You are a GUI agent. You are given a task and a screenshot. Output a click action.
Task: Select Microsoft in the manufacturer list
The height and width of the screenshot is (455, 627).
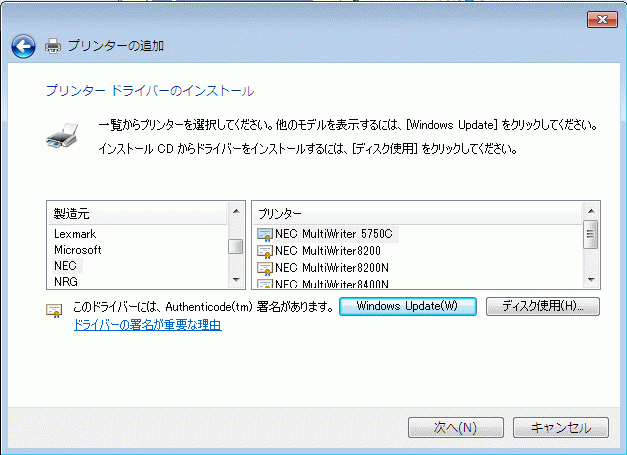78,250
